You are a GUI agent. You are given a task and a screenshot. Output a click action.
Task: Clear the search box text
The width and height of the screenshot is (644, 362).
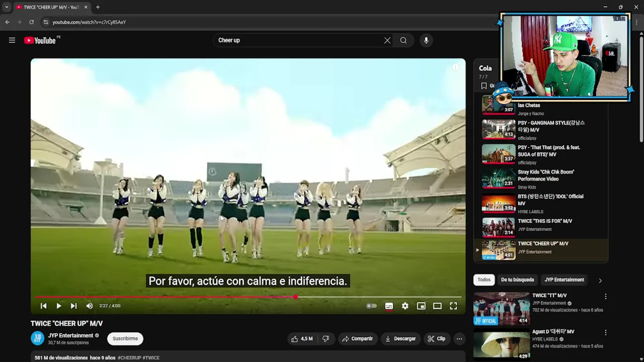coord(387,40)
